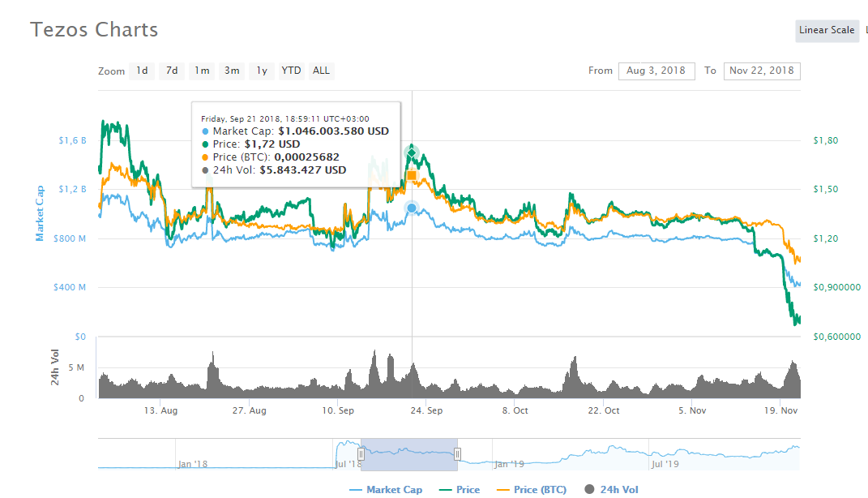Click the "19. Nov" date axis label
This screenshot has height=498, width=868.
[x=780, y=411]
